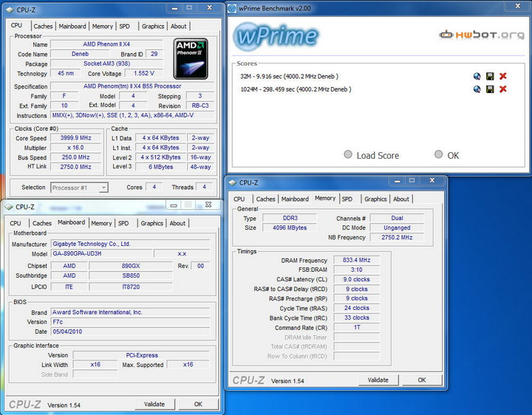Switch to CPU tab in Memory CPU-Z window

[239, 199]
